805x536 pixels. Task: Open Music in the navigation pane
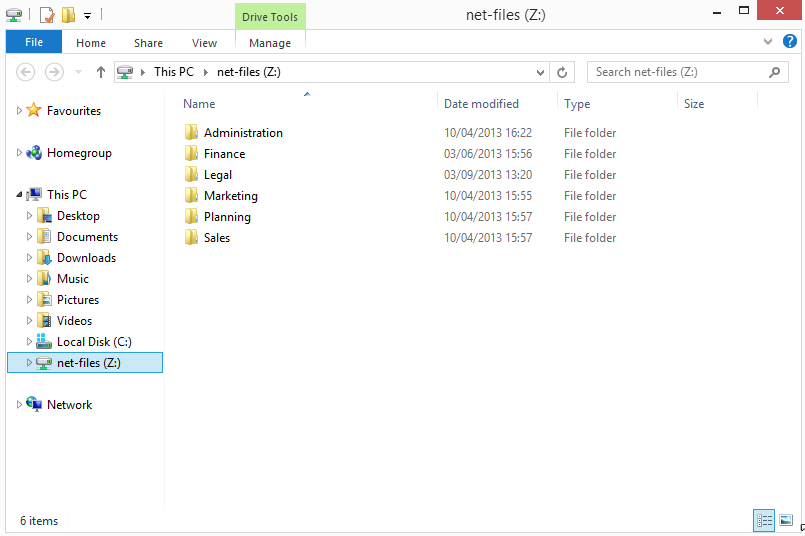point(72,279)
